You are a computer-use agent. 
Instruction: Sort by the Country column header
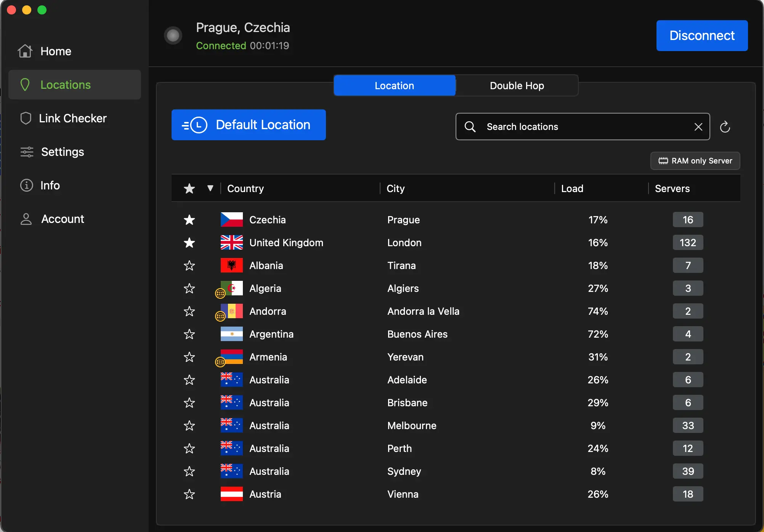pos(245,188)
